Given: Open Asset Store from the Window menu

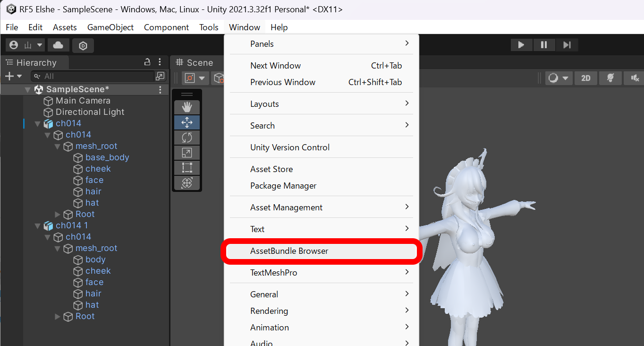Looking at the screenshot, I should pos(321,169).
